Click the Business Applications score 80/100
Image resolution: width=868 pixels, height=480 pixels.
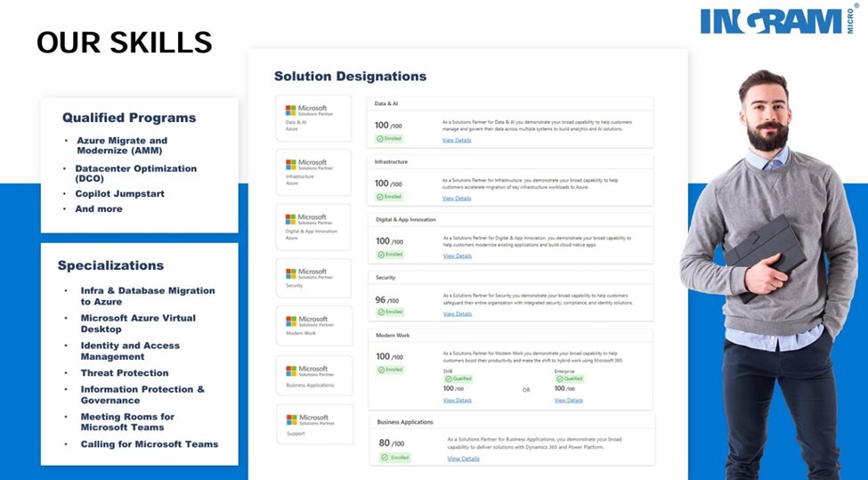[x=392, y=443]
